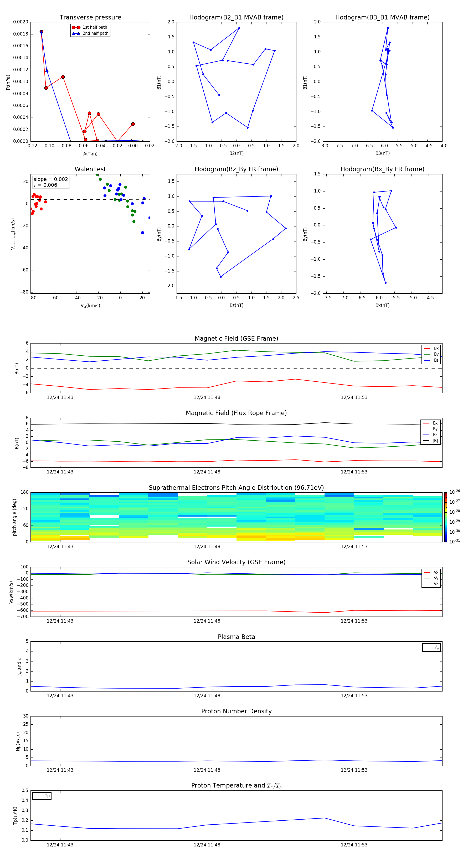The image size is (473, 868).
Task: Select Bz' legend entry in Flux Rope plot
Action: (x=431, y=435)
